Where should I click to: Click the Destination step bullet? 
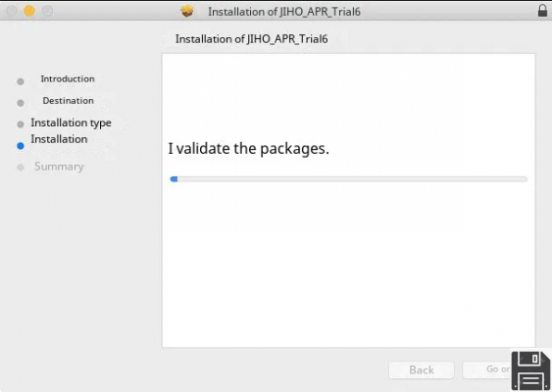(21, 103)
